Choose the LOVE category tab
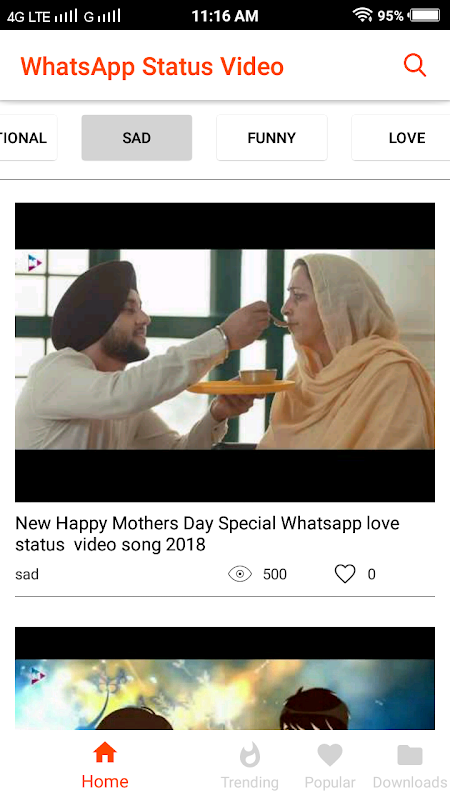This screenshot has width=450, height=800. coord(401,138)
